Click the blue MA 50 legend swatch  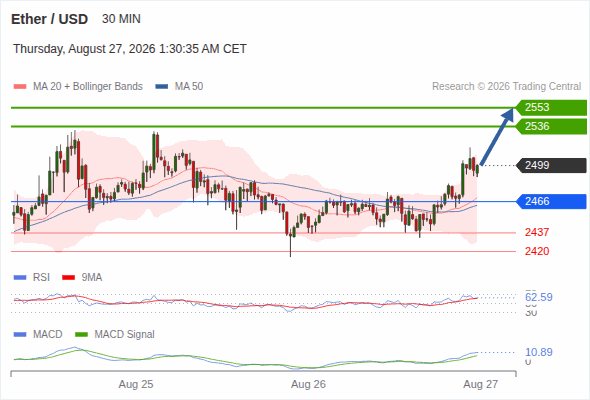(162, 87)
